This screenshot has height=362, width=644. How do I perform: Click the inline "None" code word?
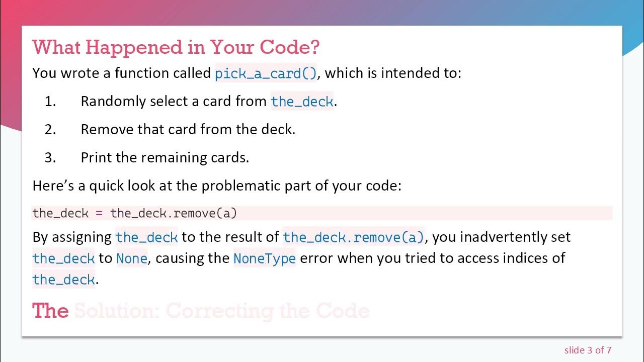(x=131, y=258)
